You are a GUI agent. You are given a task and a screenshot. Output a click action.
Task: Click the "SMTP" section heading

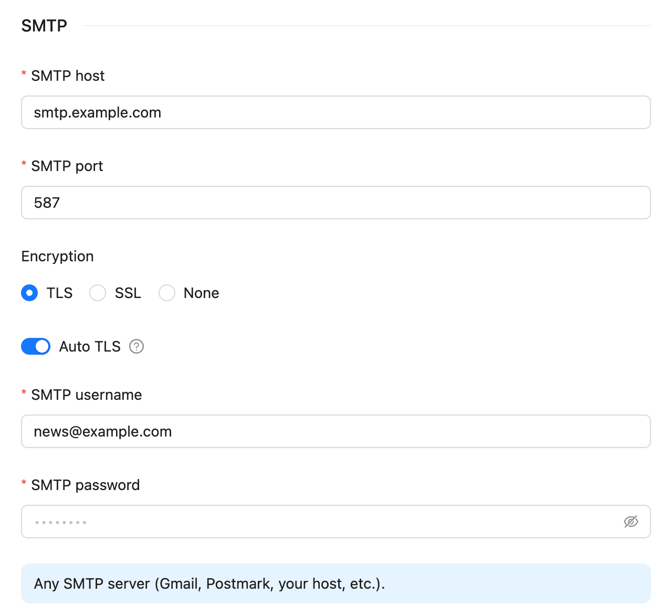click(44, 26)
